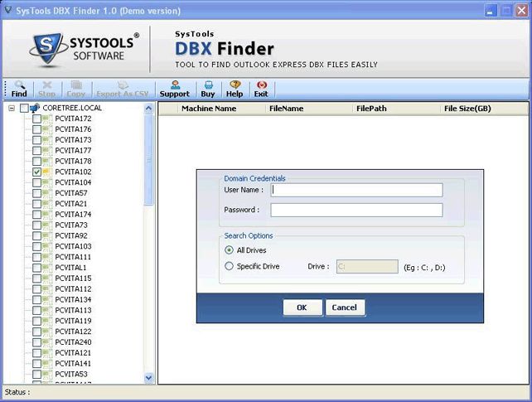Select PCVITA73 in the tree
The height and width of the screenshot is (402, 532).
[71, 225]
